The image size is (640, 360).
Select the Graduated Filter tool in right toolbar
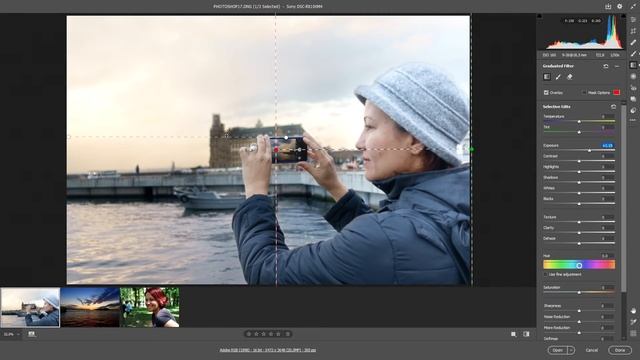point(633,65)
